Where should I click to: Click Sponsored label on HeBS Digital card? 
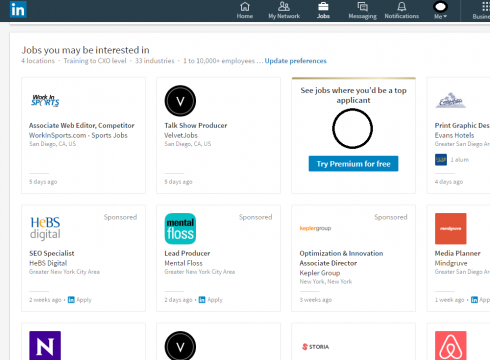pos(120,217)
